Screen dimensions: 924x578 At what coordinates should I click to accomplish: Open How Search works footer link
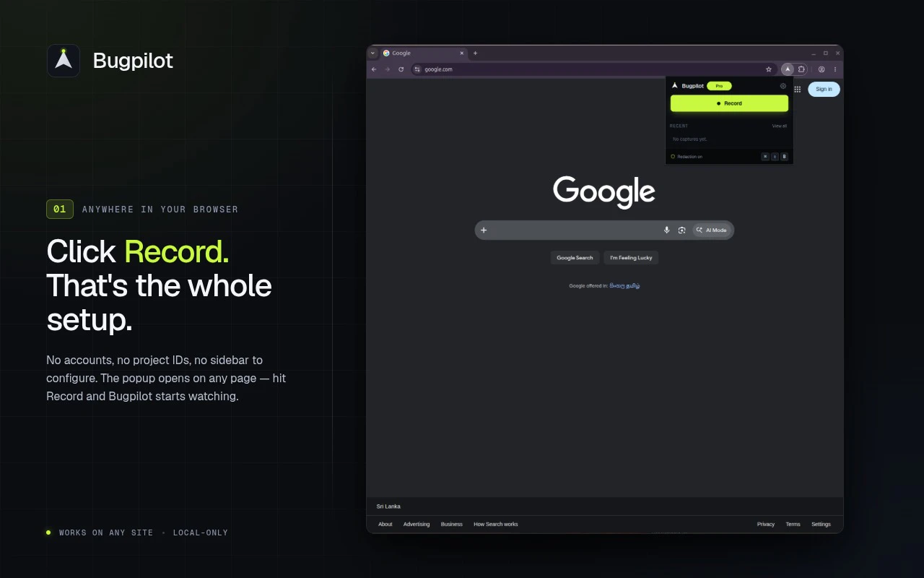(x=496, y=524)
